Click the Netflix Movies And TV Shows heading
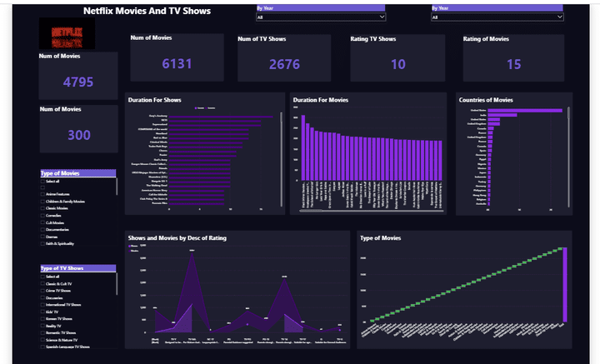The height and width of the screenshot is (364, 600). point(147,11)
